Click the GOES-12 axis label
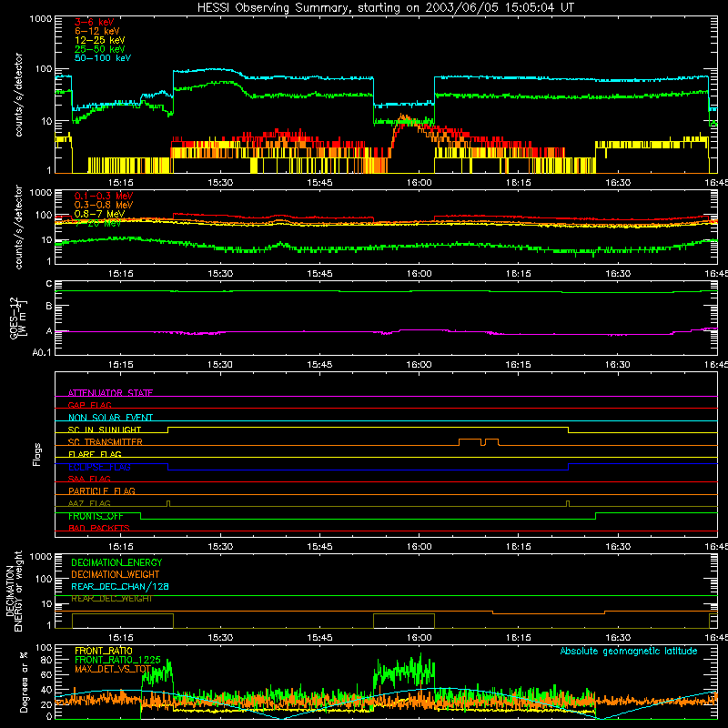Viewport: 728px width, 728px height. (18, 318)
